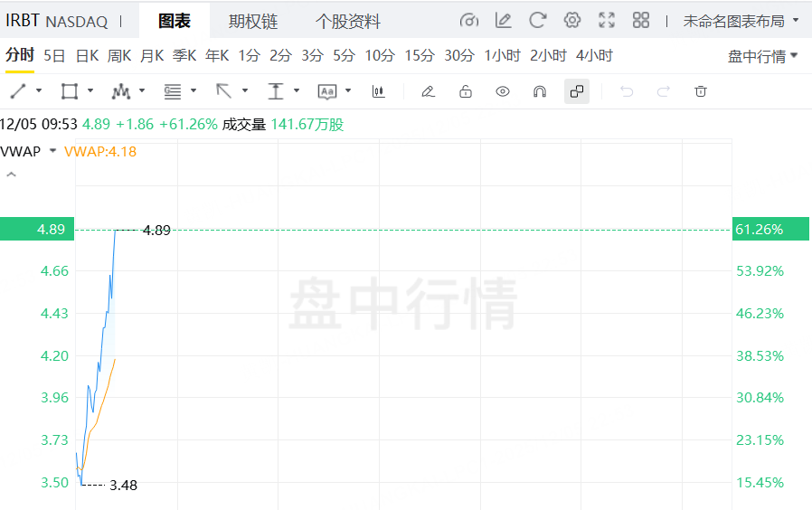This screenshot has height=510, width=812.
Task: Switch to 图表 tab
Action: tap(175, 21)
